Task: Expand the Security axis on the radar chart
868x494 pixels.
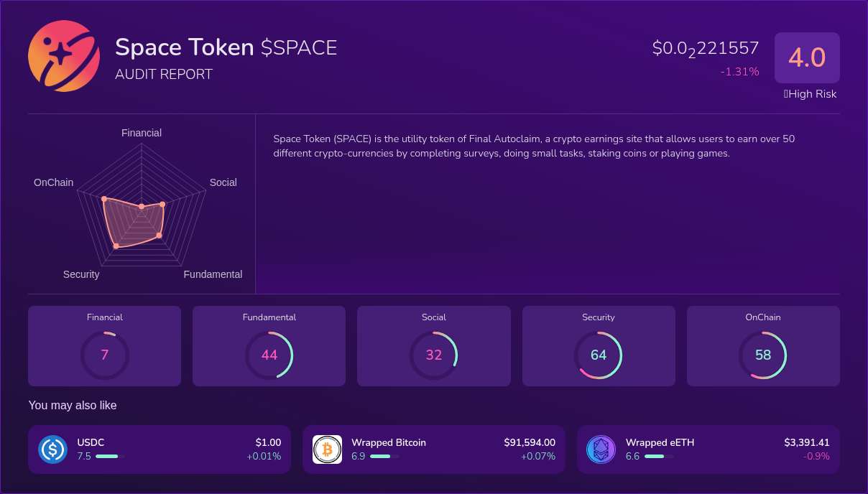Action: [81, 274]
